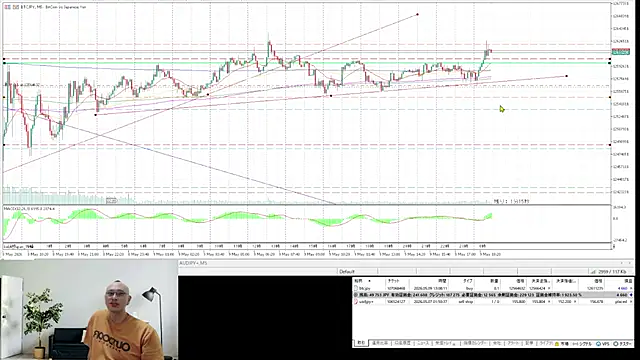The width and height of the screenshot is (640, 360).
Task: Click the Ticket column header
Action: coord(393,281)
